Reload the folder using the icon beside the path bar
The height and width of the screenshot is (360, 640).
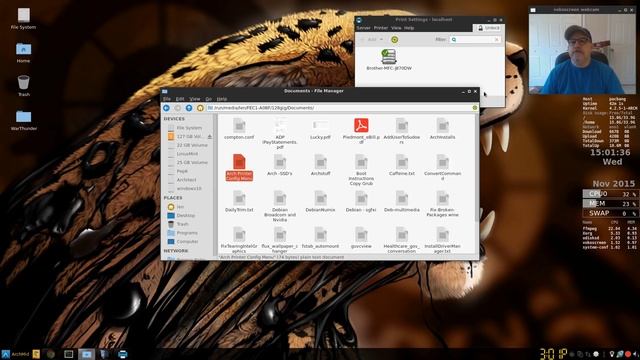pyautogui.click(x=475, y=108)
